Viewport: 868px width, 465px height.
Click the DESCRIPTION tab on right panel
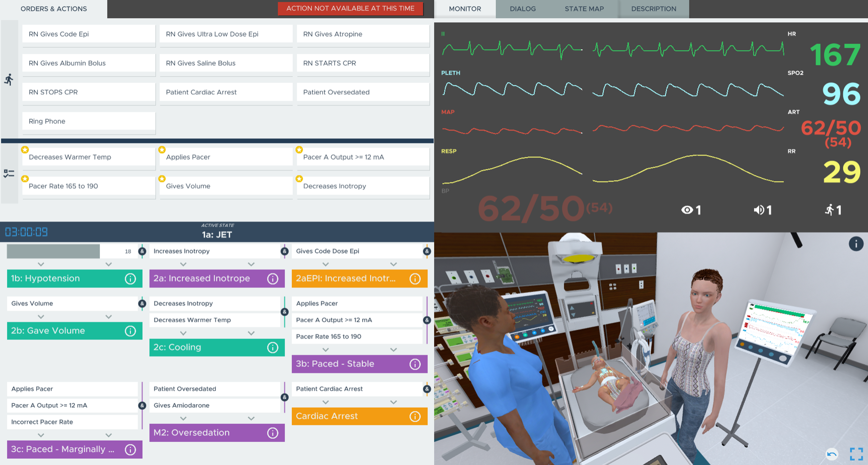[654, 9]
